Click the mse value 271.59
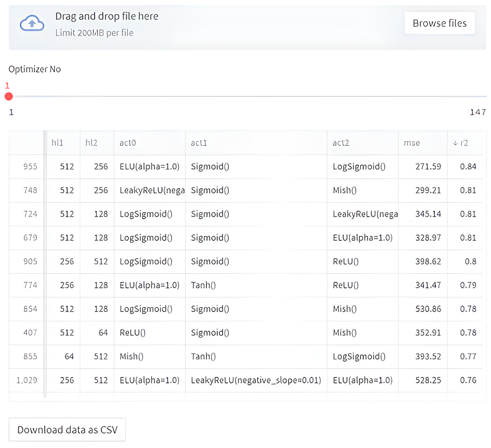This screenshot has height=448, width=491. [428, 166]
